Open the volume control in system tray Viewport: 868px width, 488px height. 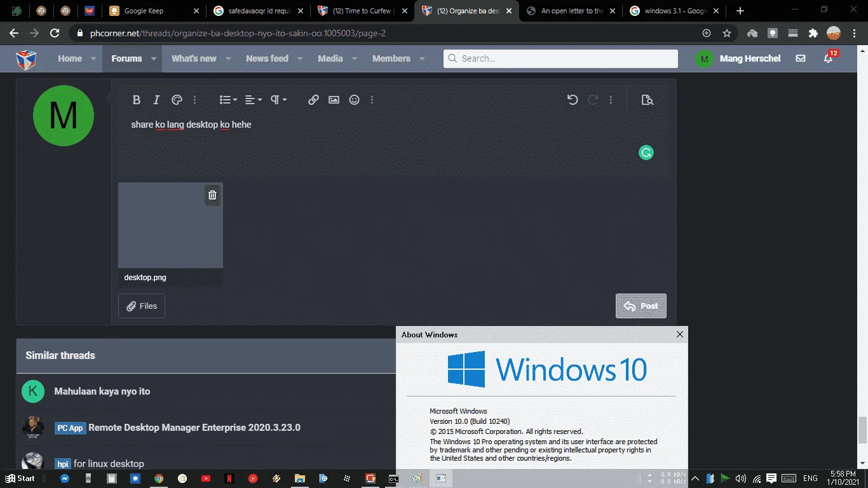click(x=740, y=478)
